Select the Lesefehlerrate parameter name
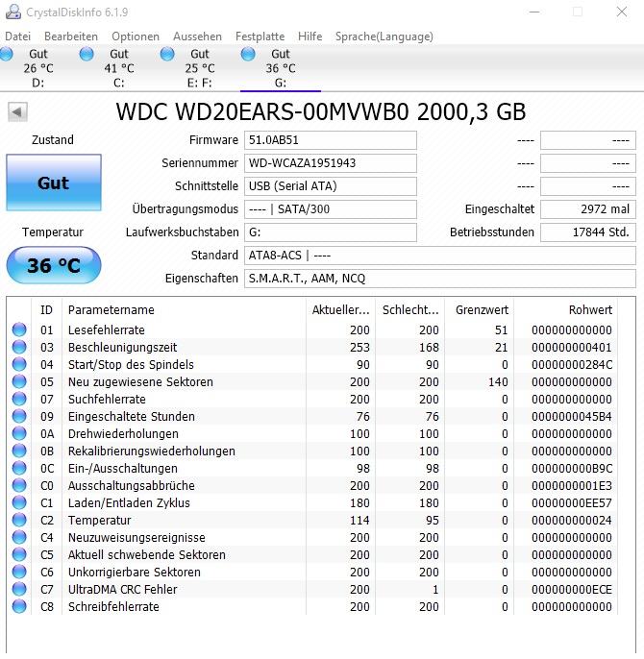Image resolution: width=644 pixels, height=659 pixels. point(107,329)
